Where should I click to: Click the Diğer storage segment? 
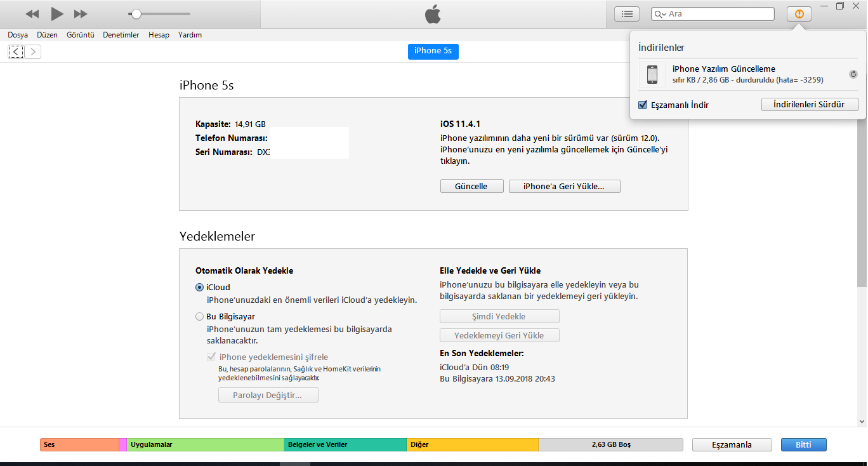tap(473, 444)
